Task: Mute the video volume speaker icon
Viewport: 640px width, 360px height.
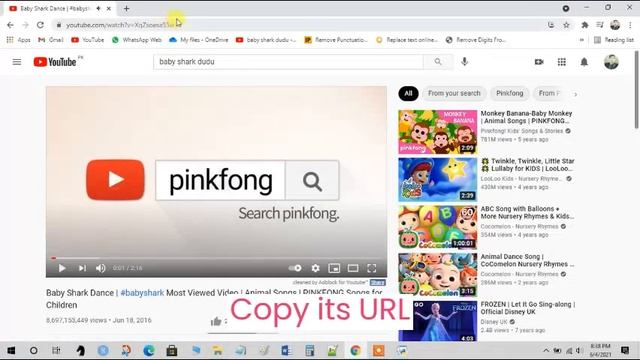Action: click(100, 268)
